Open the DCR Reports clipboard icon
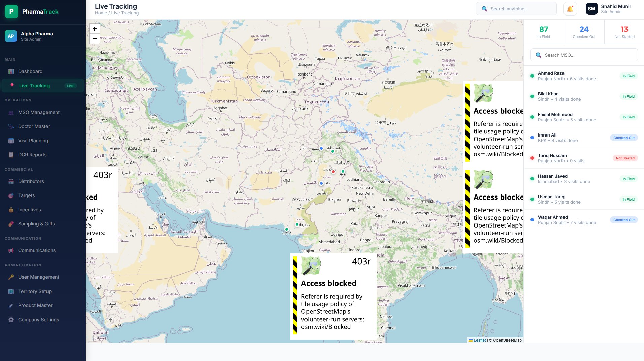This screenshot has width=644, height=361. [11, 155]
